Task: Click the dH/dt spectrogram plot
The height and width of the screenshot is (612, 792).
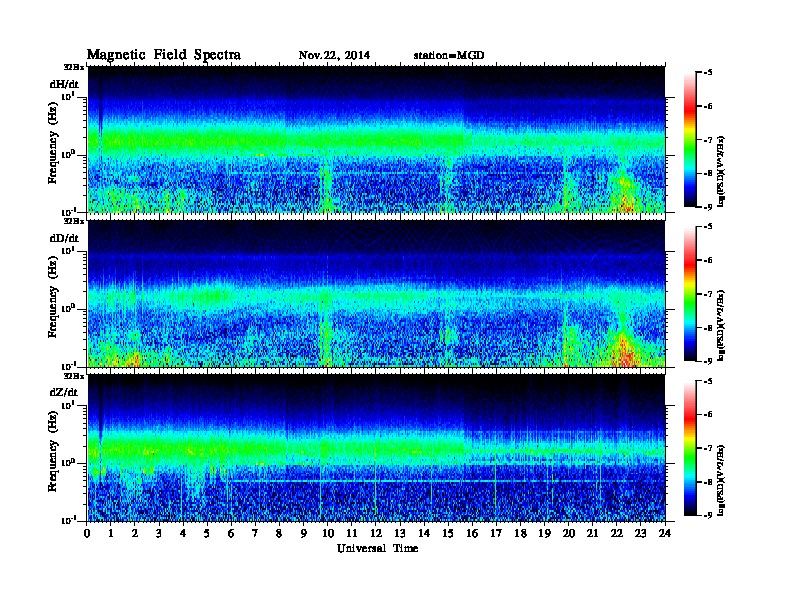Action: (x=376, y=139)
